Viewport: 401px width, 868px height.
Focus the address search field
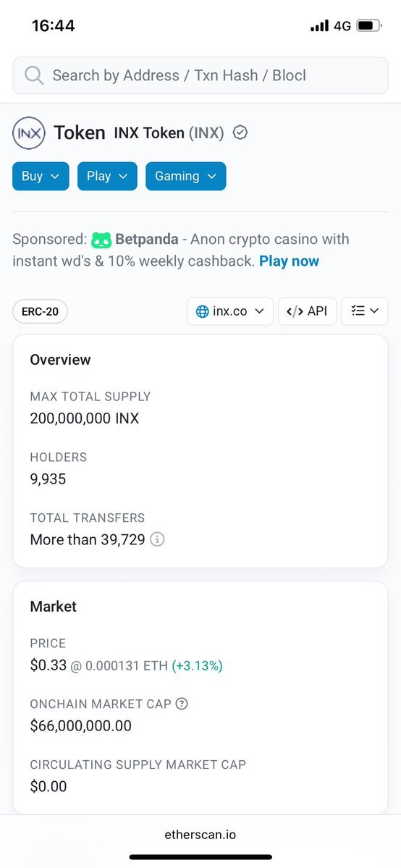200,75
